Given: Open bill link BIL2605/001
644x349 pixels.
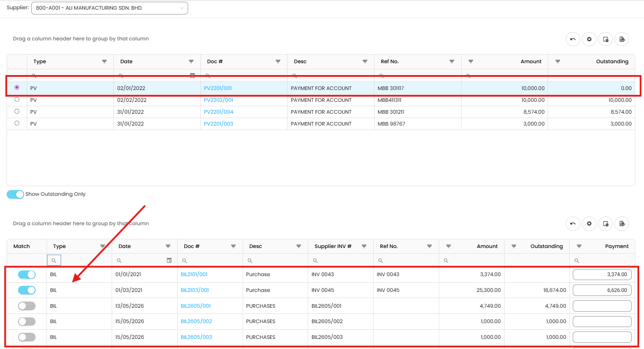Looking at the screenshot, I should coord(196,306).
